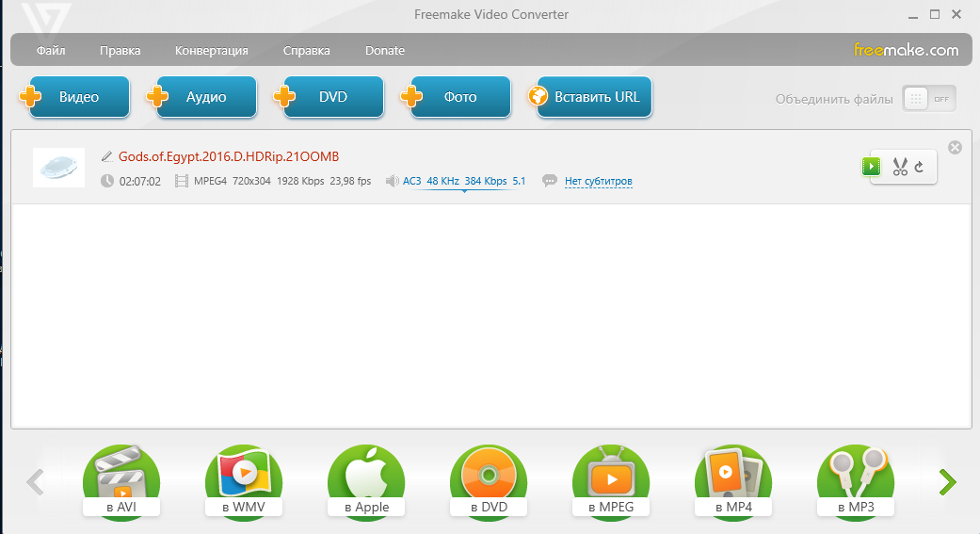This screenshot has height=534, width=980.
Task: Click the subtitles speech bubble icon
Action: [550, 181]
